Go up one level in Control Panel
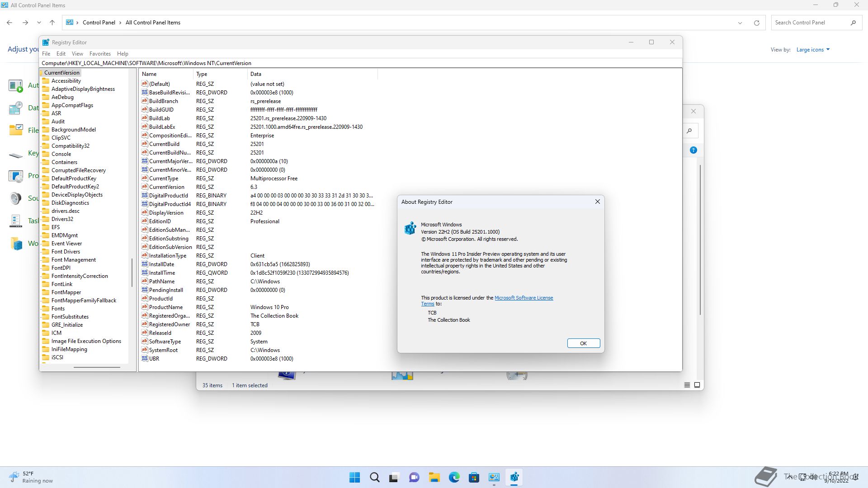 [x=52, y=23]
